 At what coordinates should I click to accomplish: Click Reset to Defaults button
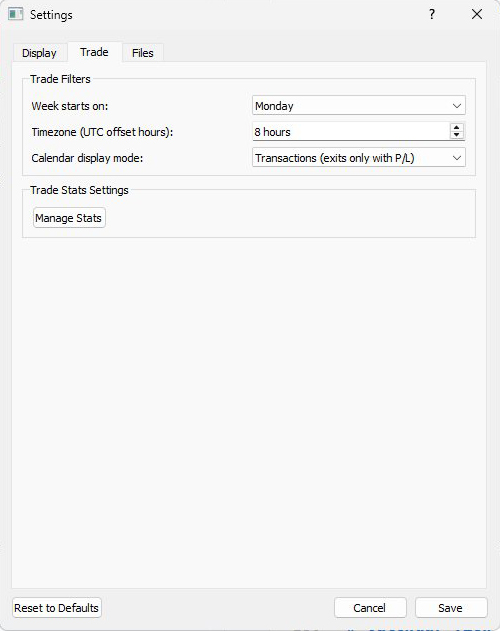57,608
